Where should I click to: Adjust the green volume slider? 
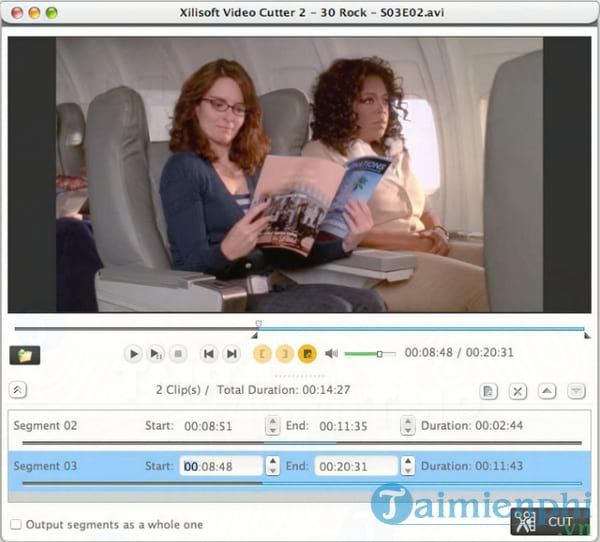(370, 354)
